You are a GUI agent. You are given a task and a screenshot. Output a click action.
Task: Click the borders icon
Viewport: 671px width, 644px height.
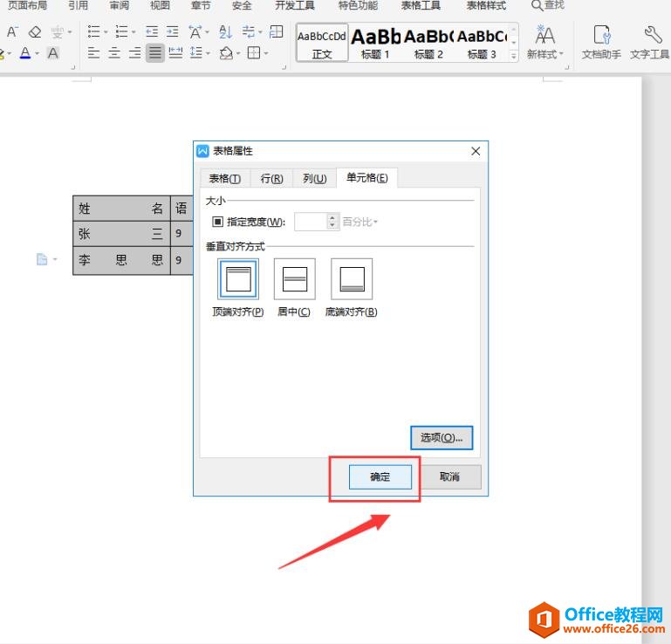pyautogui.click(x=254, y=53)
